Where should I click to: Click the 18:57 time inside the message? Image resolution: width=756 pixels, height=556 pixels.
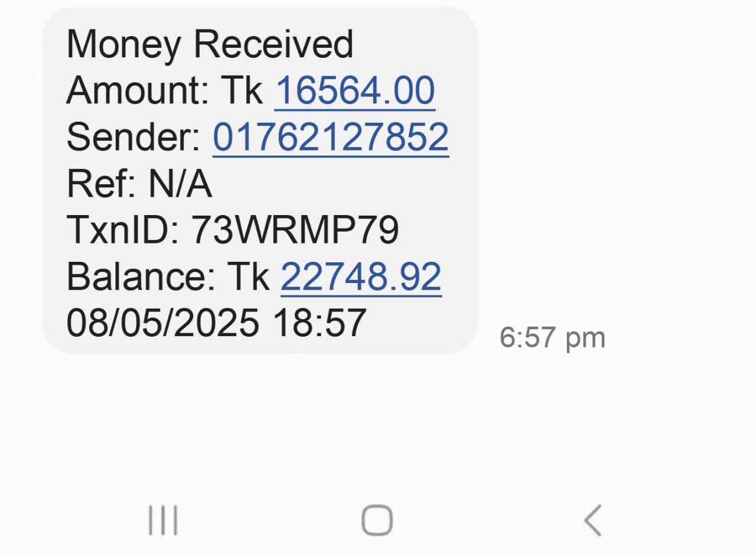(320, 323)
